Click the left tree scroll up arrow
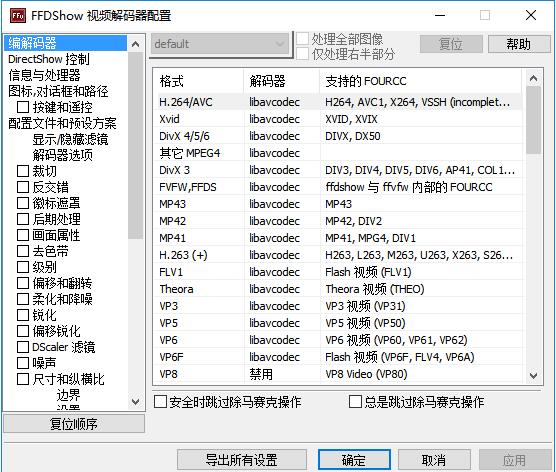Screen dimensions: 556x472 tap(135, 44)
